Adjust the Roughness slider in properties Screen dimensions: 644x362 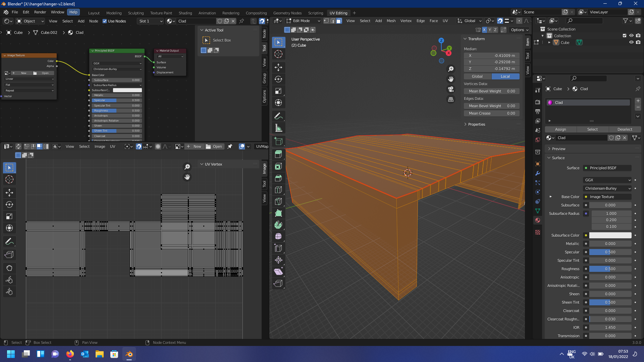click(610, 269)
